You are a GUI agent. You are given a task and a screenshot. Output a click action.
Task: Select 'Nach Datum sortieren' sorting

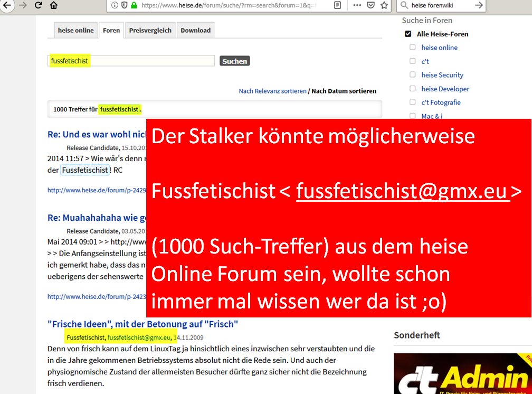[x=344, y=91]
